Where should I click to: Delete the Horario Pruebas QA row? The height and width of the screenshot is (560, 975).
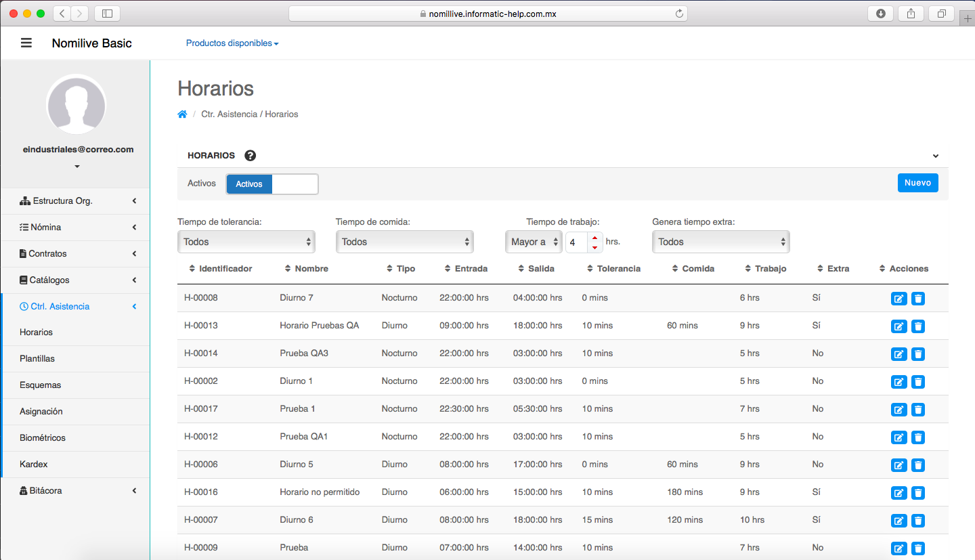[917, 326]
